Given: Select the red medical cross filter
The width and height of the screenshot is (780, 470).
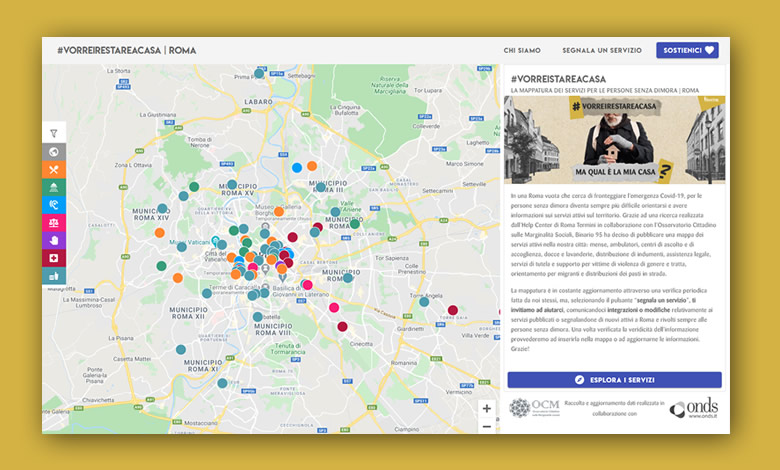Looking at the screenshot, I should tap(54, 258).
